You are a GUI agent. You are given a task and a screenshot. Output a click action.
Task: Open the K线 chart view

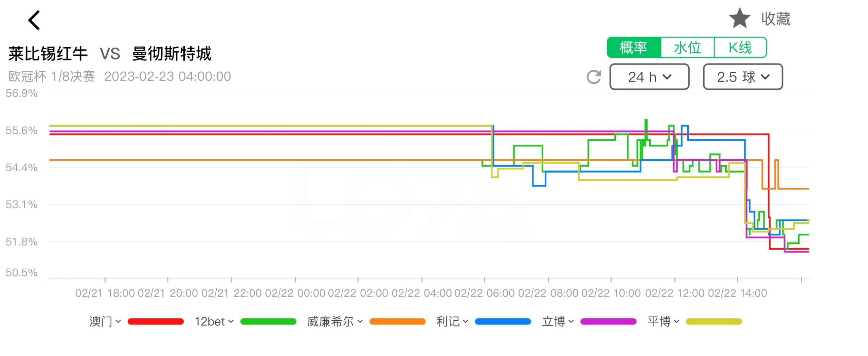click(x=740, y=48)
